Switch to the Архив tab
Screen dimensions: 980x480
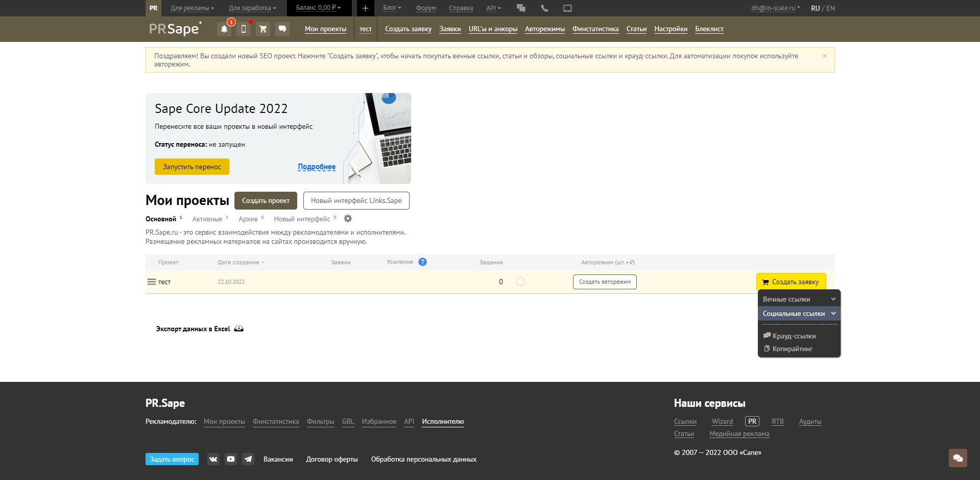(248, 219)
